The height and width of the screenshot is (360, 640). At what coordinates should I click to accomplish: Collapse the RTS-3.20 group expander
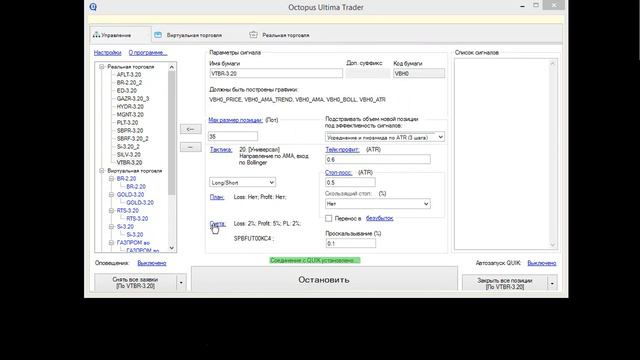coord(111,211)
